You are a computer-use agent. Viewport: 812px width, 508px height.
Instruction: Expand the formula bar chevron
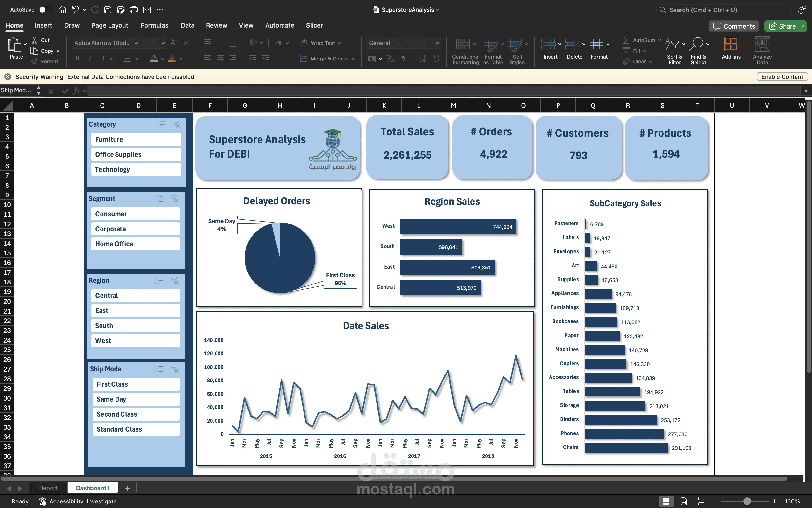806,91
